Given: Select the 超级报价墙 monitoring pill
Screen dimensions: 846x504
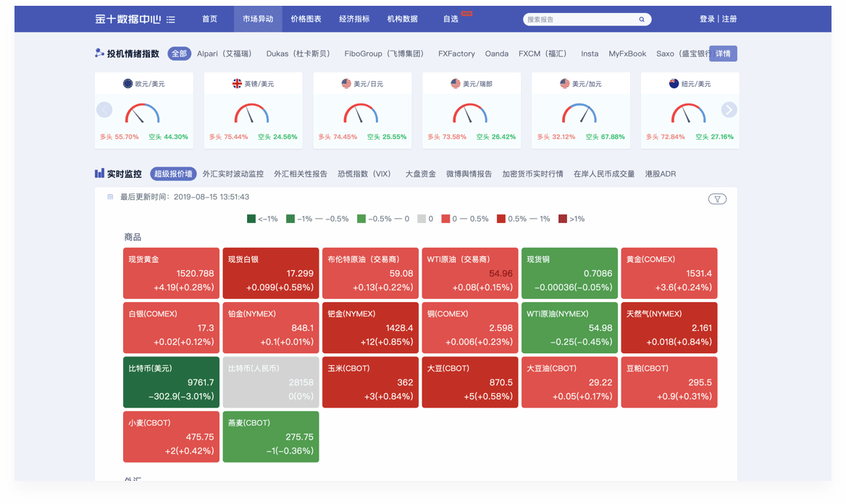Looking at the screenshot, I should (173, 174).
